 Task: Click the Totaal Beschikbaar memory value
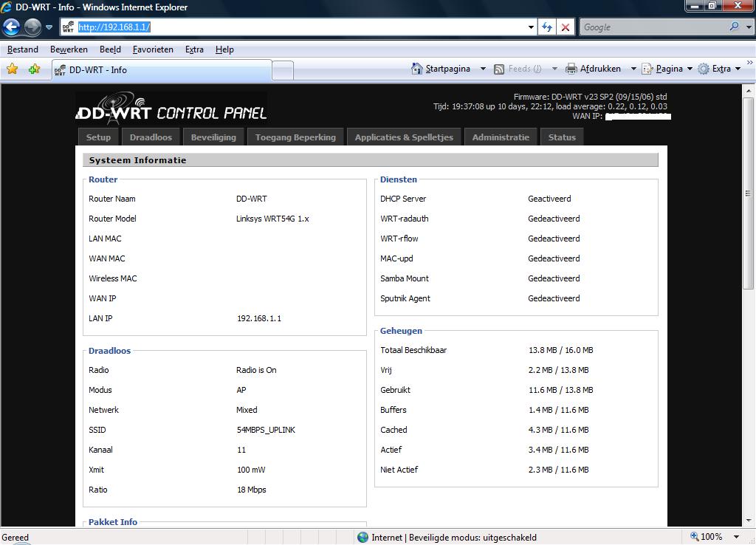click(561, 350)
